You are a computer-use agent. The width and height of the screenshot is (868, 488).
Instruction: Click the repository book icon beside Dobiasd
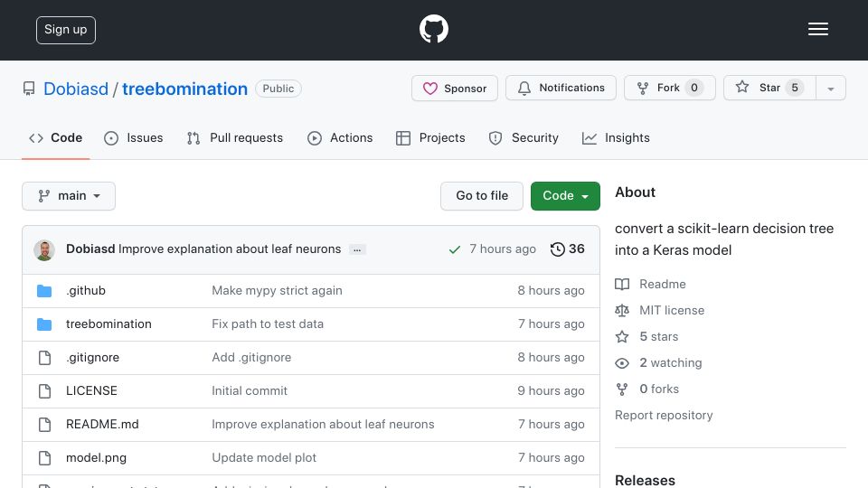[29, 89]
